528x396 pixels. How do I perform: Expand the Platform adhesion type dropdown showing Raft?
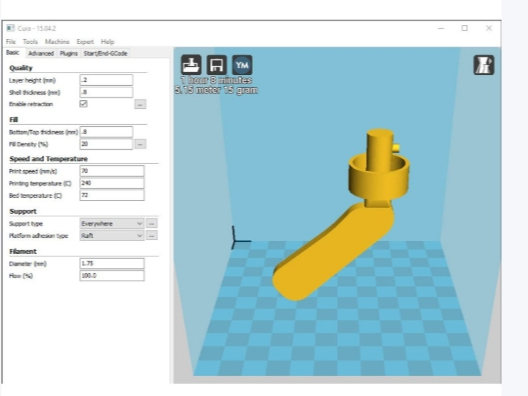coord(112,236)
